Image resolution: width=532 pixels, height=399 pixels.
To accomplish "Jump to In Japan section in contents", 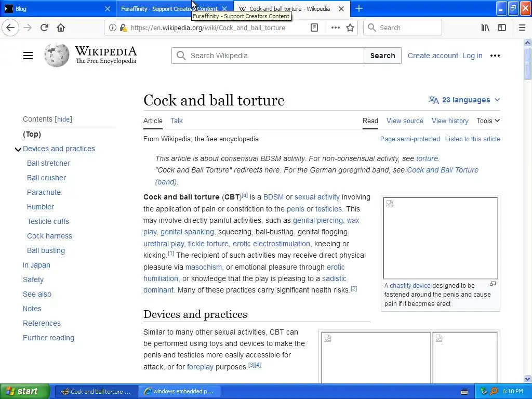I will (x=36, y=265).
